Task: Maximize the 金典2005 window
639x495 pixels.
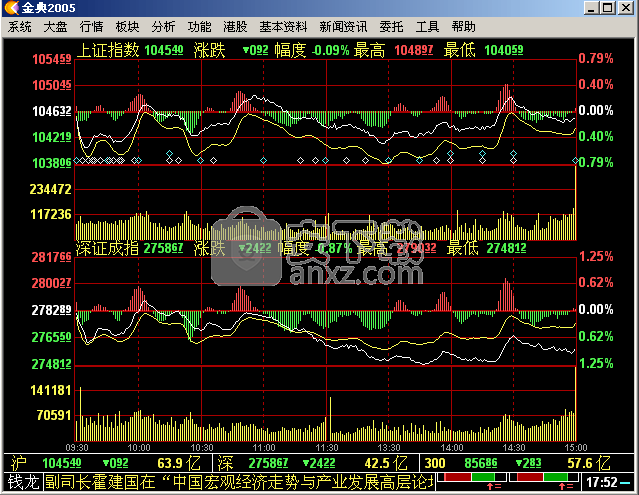Action: pos(608,8)
